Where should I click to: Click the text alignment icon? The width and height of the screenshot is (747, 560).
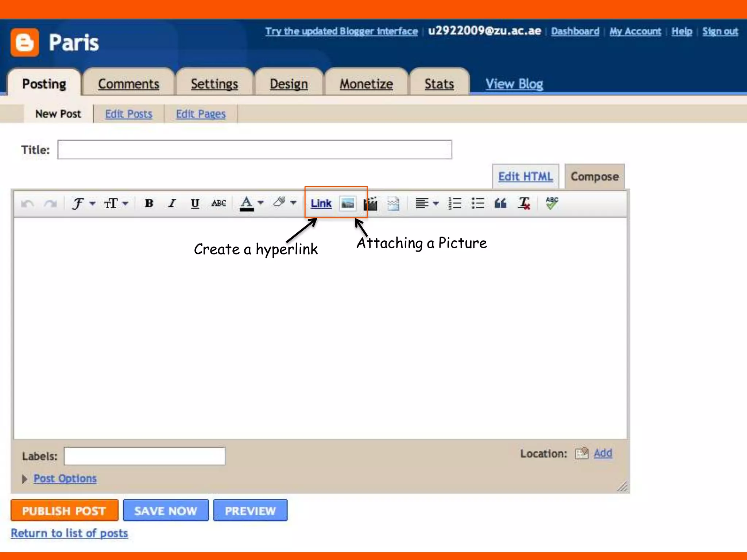point(422,203)
